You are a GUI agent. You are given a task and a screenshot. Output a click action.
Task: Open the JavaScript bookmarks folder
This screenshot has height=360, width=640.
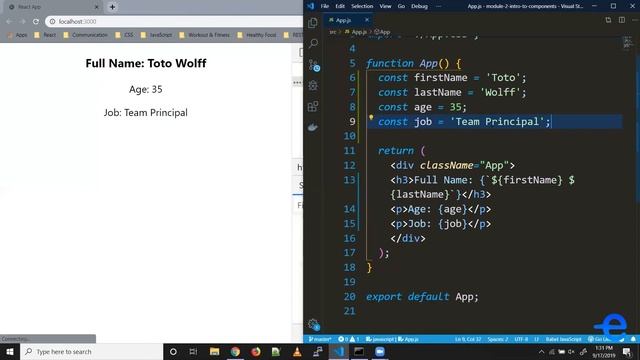tap(156, 35)
